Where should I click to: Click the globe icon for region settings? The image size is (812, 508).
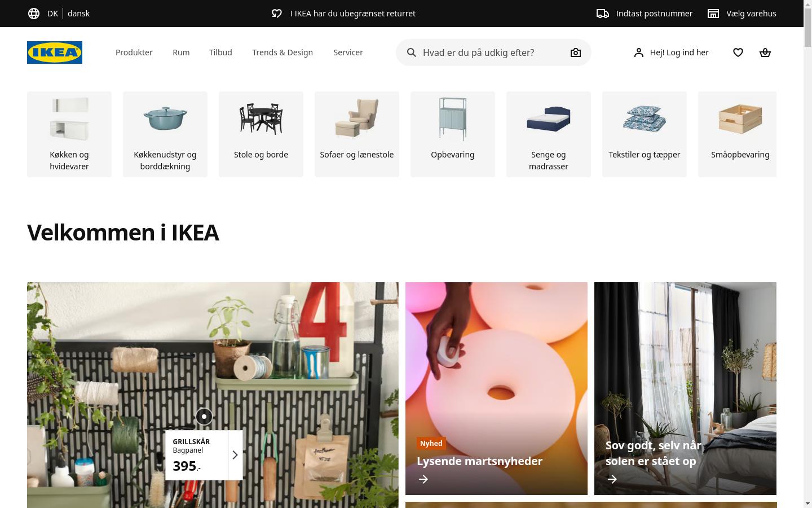(x=34, y=13)
